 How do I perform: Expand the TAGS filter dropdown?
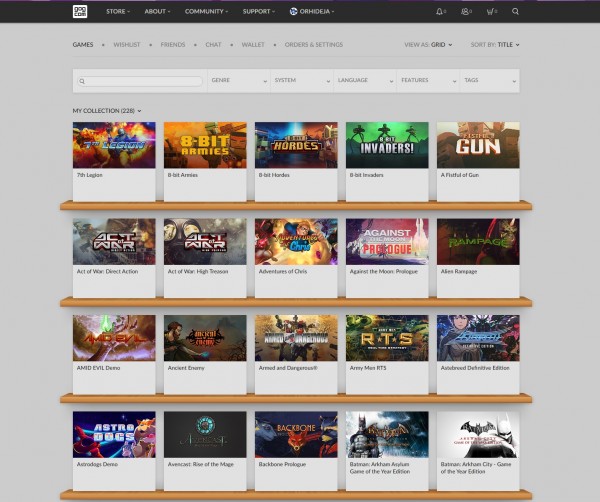click(x=490, y=81)
